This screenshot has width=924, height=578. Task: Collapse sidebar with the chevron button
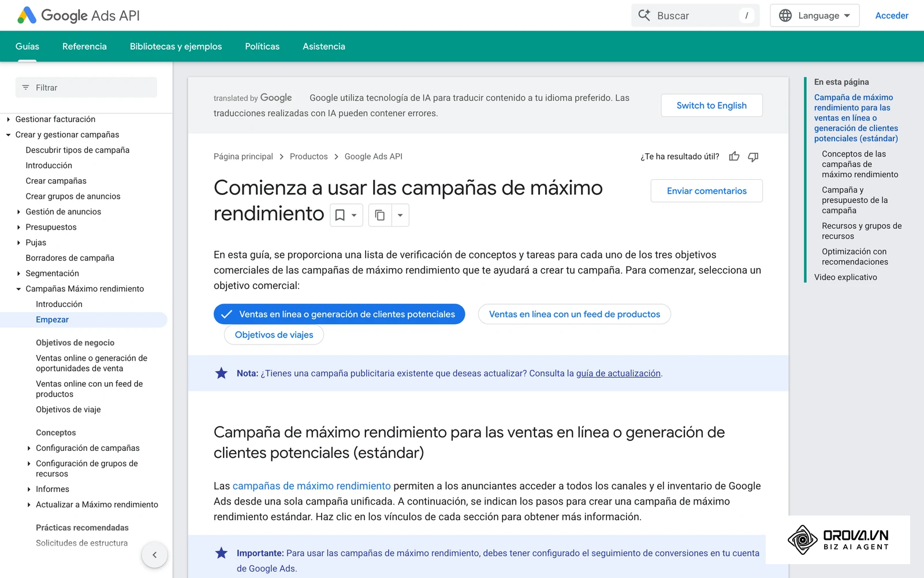coord(154,555)
